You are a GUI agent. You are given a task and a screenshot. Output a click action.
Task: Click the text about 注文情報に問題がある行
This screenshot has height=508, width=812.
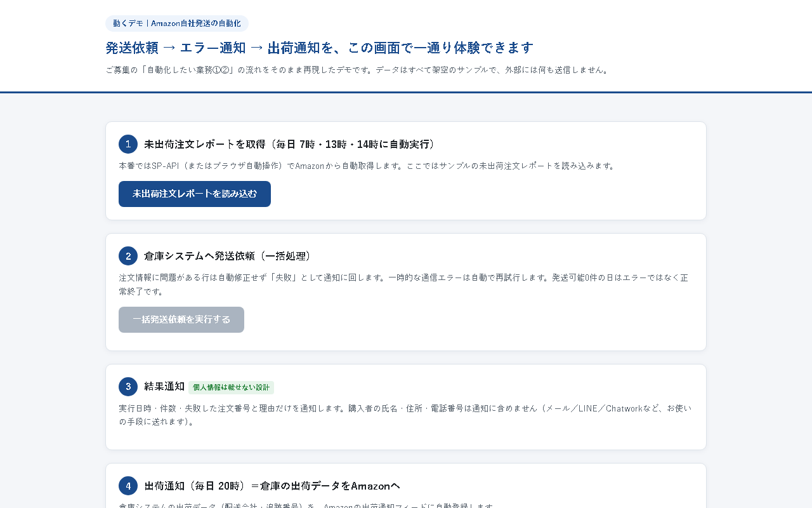(x=403, y=284)
